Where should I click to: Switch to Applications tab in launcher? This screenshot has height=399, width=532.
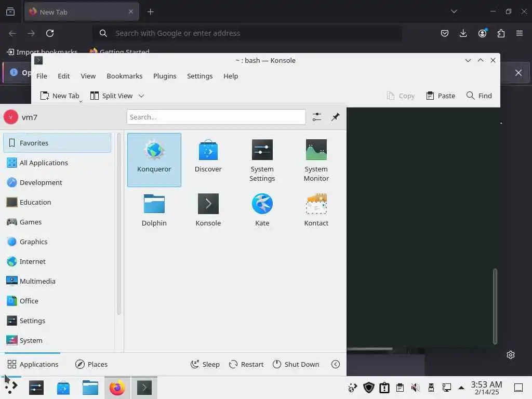(33, 364)
